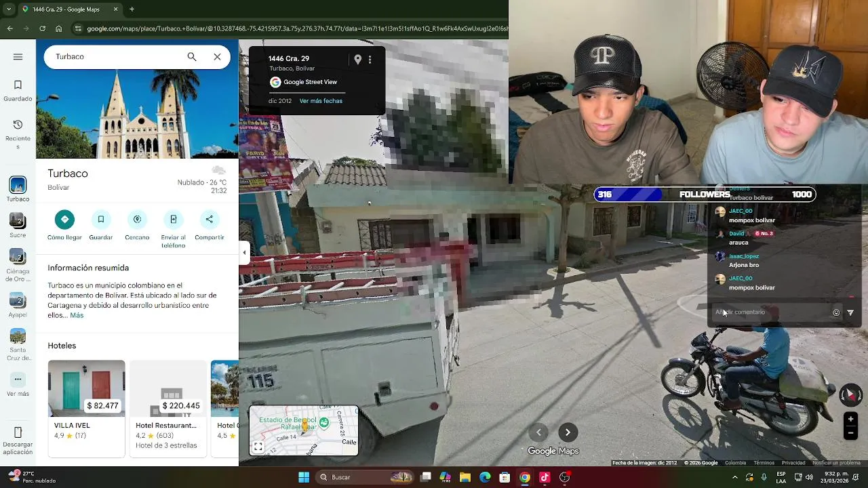Screen dimensions: 868x488
Task: Reload the page with the refresh icon
Action: [42, 28]
